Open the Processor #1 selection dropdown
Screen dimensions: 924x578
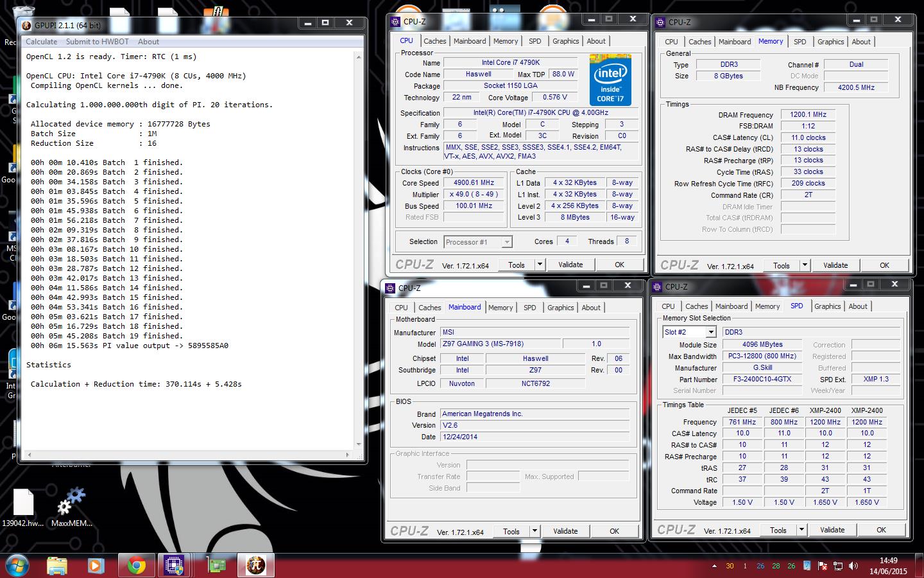477,242
